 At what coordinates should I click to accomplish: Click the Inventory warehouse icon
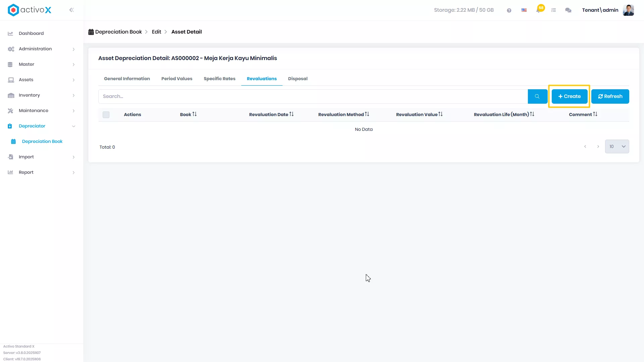point(11,95)
